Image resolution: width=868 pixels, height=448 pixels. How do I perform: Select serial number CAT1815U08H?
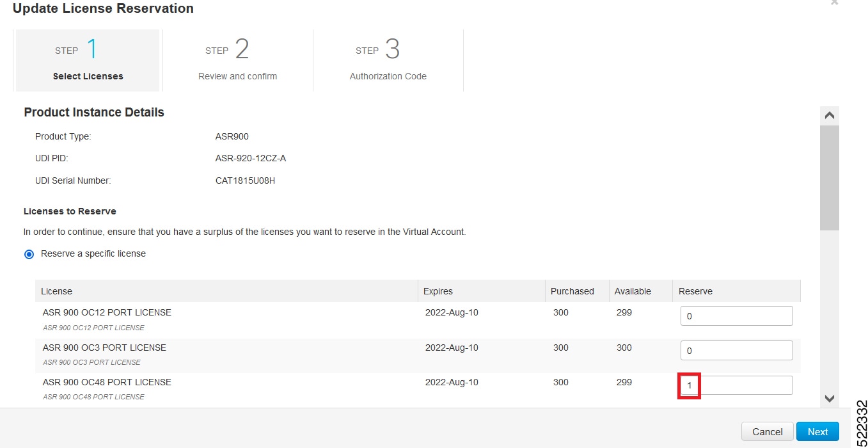[x=245, y=180]
